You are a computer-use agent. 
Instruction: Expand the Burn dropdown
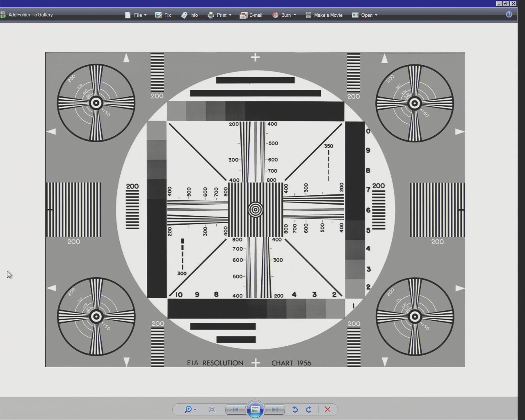pyautogui.click(x=284, y=15)
